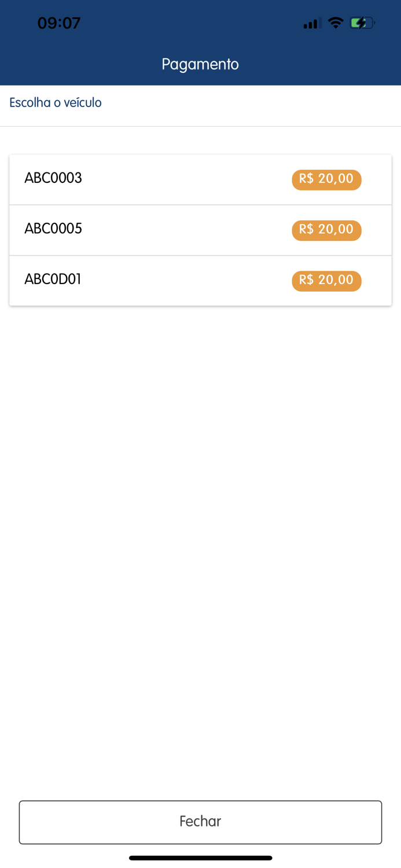
Task: Click the ABC0005 plate text
Action: coord(53,229)
